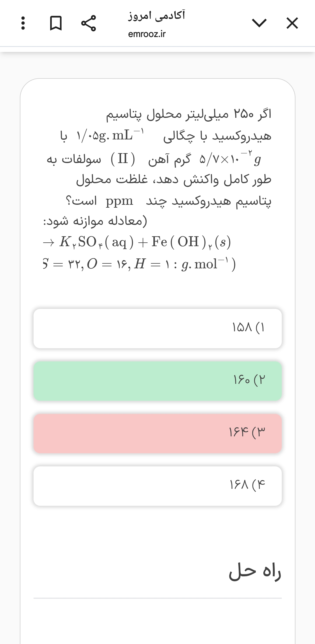Select the green answer option ۲) ۱۶۰
The width and height of the screenshot is (315, 644).
tap(157, 381)
